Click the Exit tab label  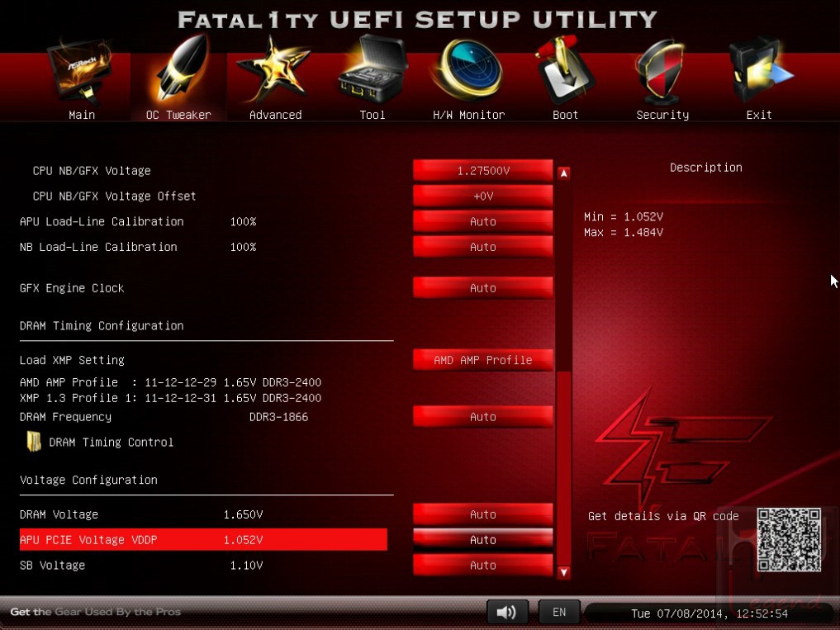[x=759, y=115]
